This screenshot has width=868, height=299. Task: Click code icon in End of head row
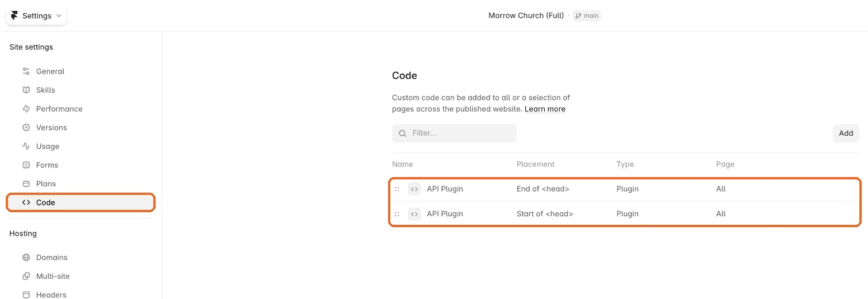[x=414, y=189]
